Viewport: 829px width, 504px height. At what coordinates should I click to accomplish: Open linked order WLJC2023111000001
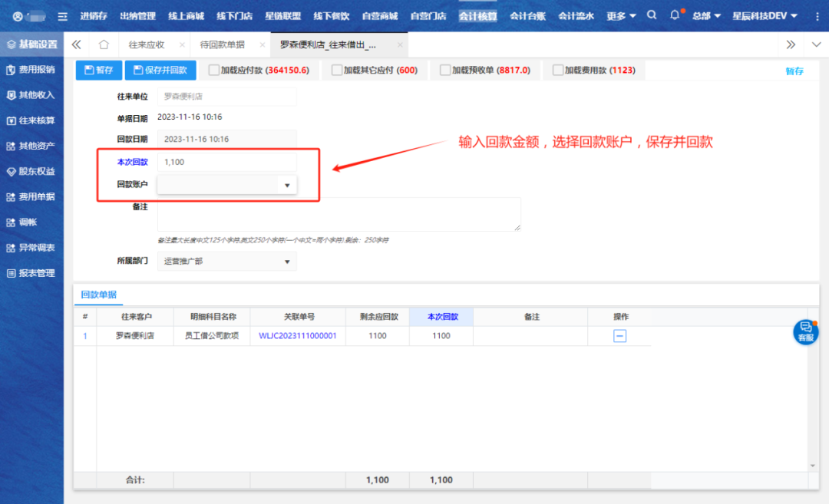tap(298, 336)
